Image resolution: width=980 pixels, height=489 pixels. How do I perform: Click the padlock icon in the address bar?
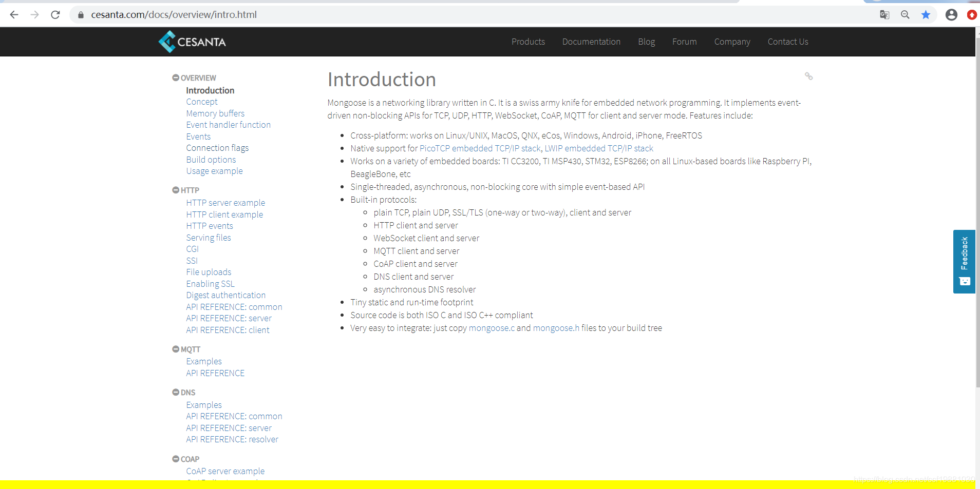(x=81, y=14)
